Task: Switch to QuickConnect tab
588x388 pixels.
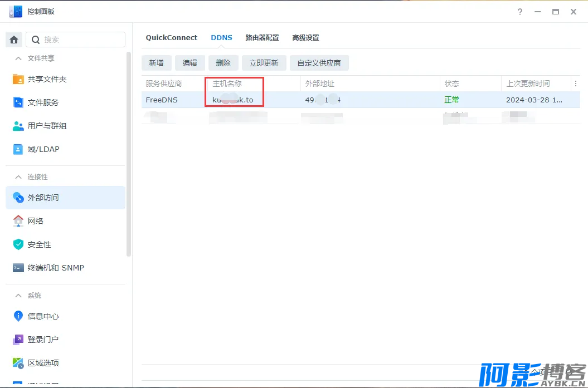Action: [171, 37]
